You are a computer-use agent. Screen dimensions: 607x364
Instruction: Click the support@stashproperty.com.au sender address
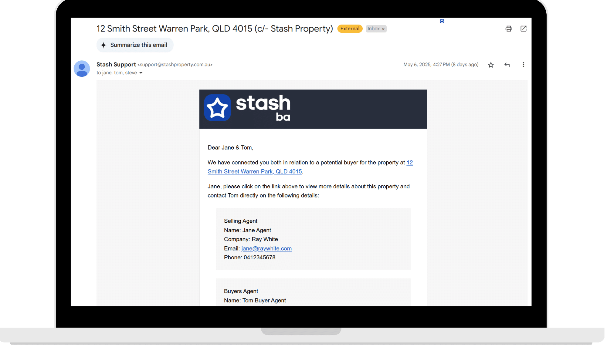point(175,65)
